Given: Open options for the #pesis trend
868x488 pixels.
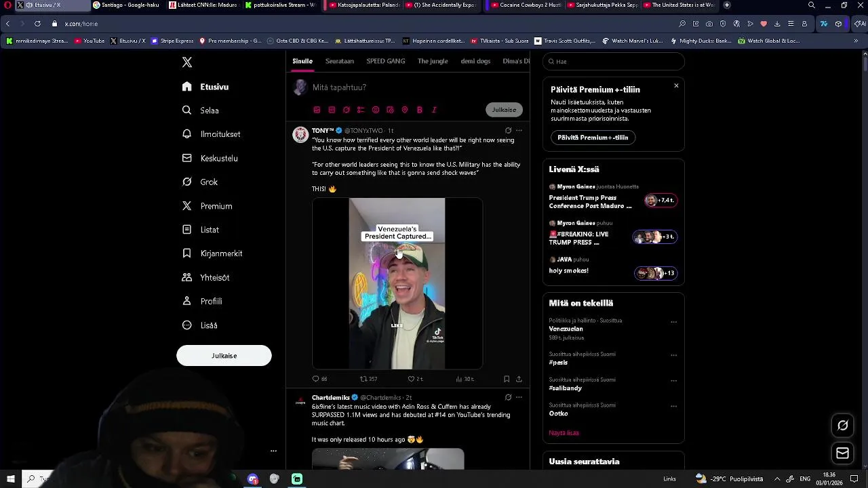Looking at the screenshot, I should 673,355.
